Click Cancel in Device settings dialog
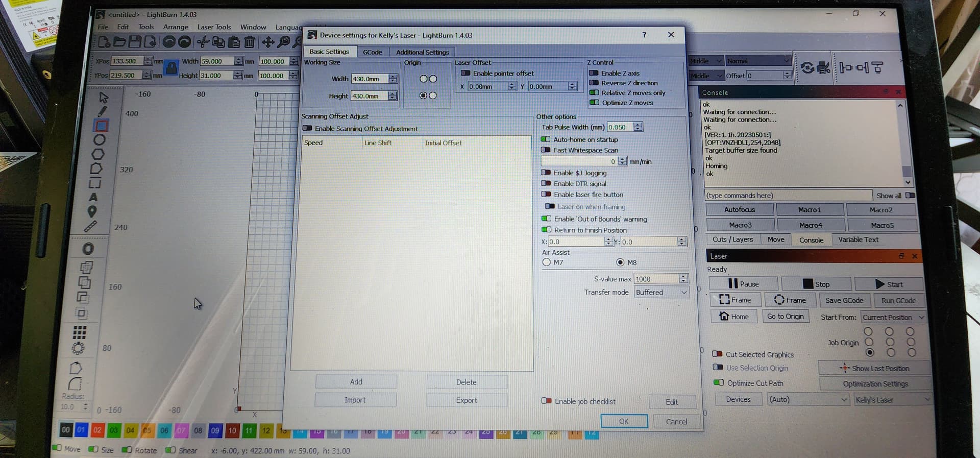 (676, 422)
